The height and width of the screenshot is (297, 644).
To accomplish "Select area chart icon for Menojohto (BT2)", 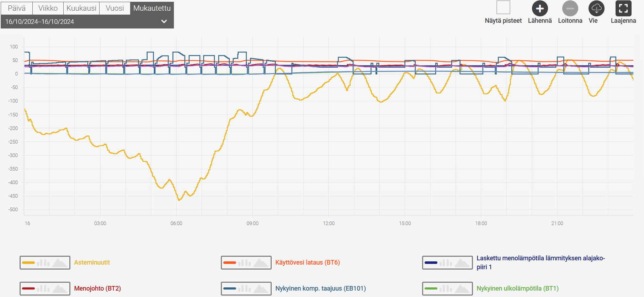I will 60,288.
